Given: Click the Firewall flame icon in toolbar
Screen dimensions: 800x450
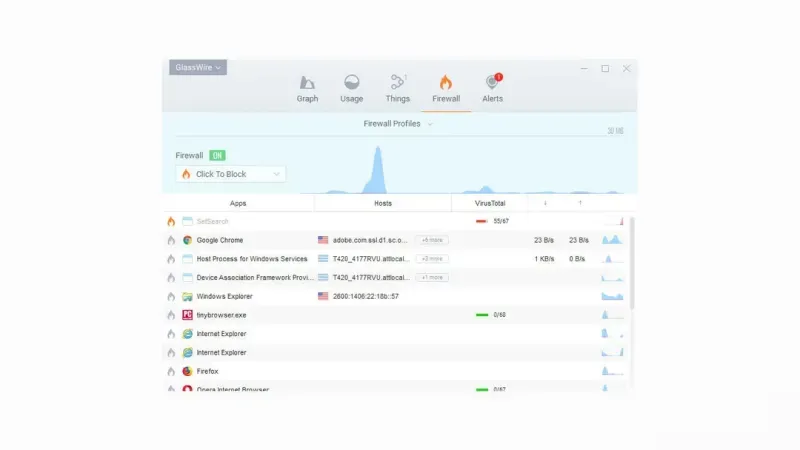Looking at the screenshot, I should pyautogui.click(x=446, y=82).
